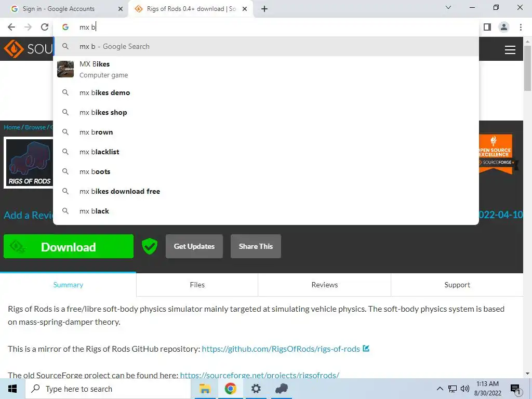The image size is (532, 399).
Task: Open the Windows Start menu
Action: tap(12, 389)
